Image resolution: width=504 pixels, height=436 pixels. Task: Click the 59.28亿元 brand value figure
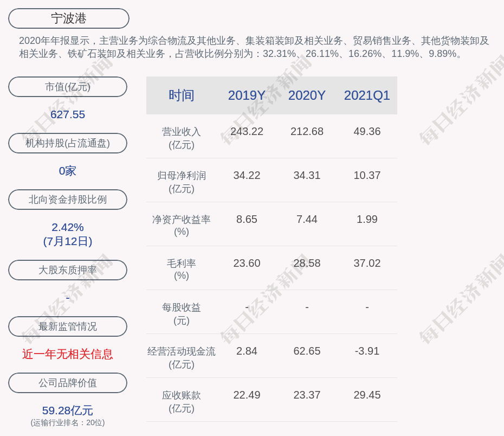click(x=68, y=411)
